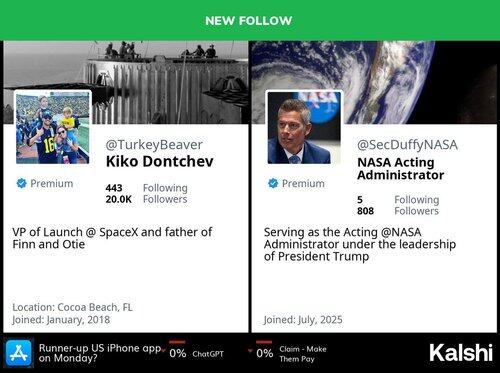Open Kiko Dontchev's profile picture
The image size is (500, 373).
tap(53, 128)
